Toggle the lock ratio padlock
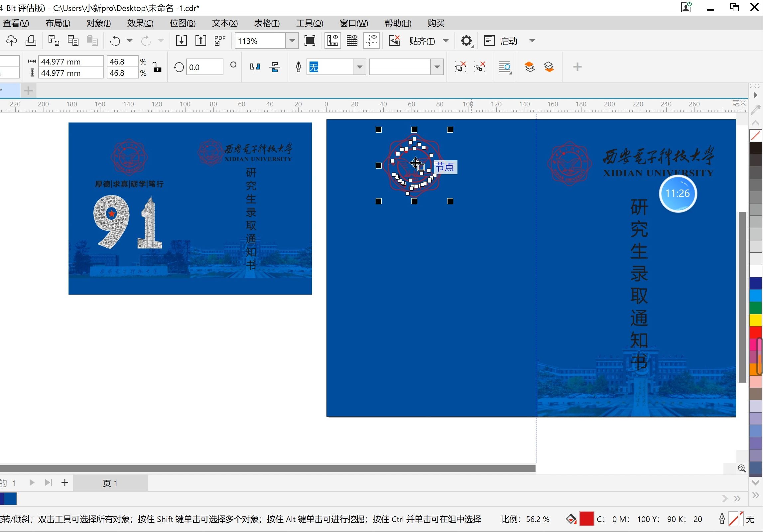The width and height of the screenshot is (763, 532). [x=157, y=67]
